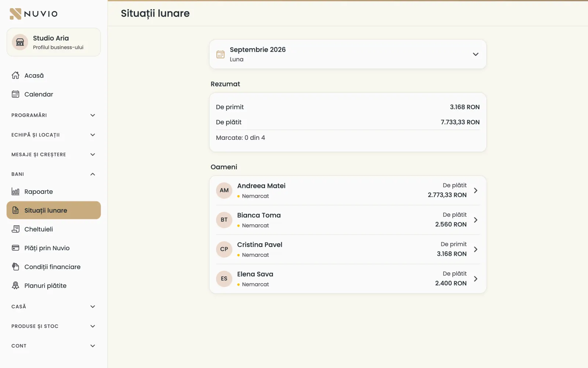Open Plăți prin Nuvio menu item
Screen dimensions: 588x368
coord(54,248)
